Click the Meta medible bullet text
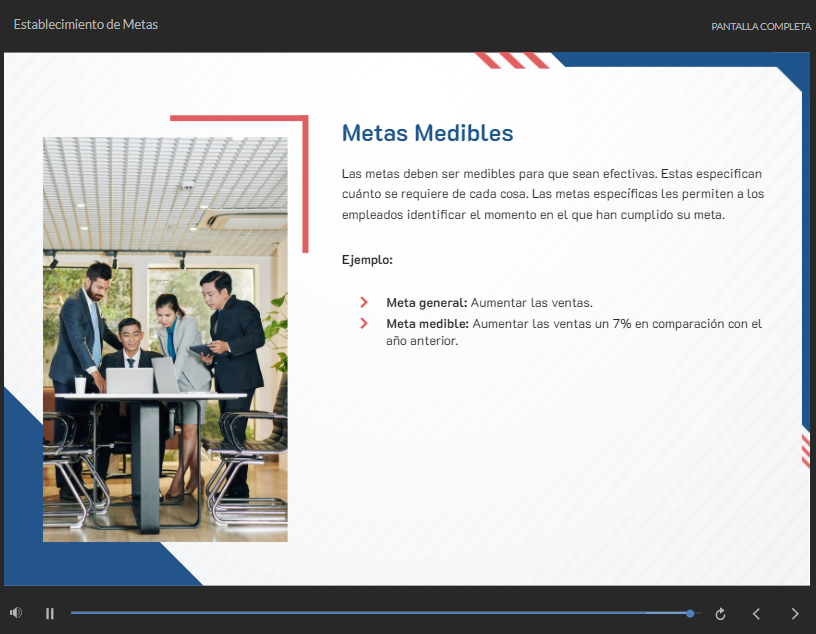The height and width of the screenshot is (634, 816). [574, 332]
